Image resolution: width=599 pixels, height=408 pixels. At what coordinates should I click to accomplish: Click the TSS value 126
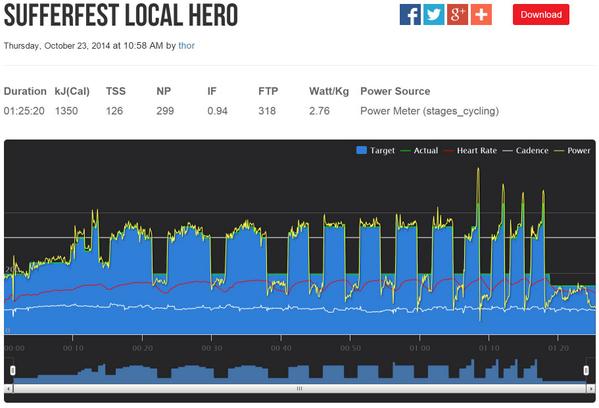pyautogui.click(x=115, y=111)
